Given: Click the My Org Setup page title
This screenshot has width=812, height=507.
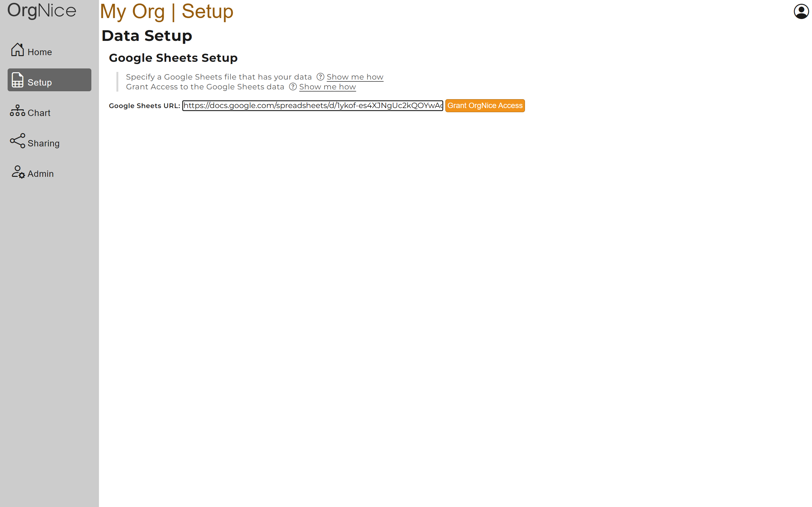Looking at the screenshot, I should 167,10.
